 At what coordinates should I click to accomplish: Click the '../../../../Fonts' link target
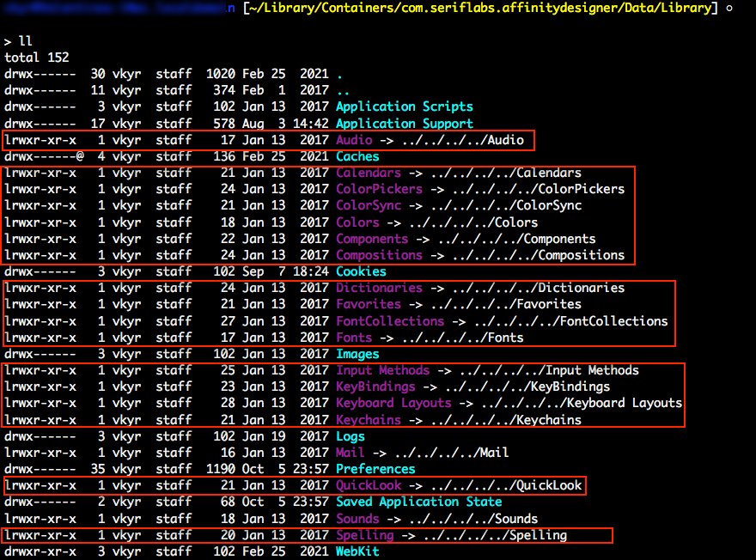(462, 338)
